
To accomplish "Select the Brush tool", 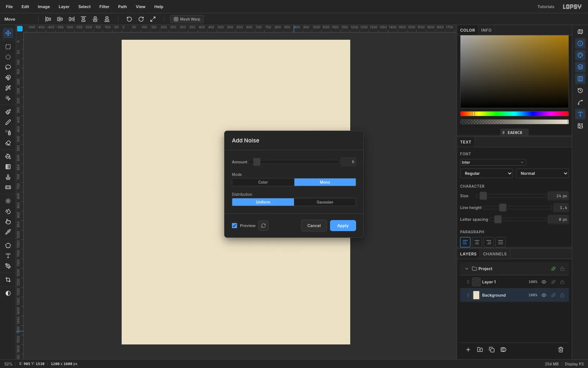I will [8, 112].
